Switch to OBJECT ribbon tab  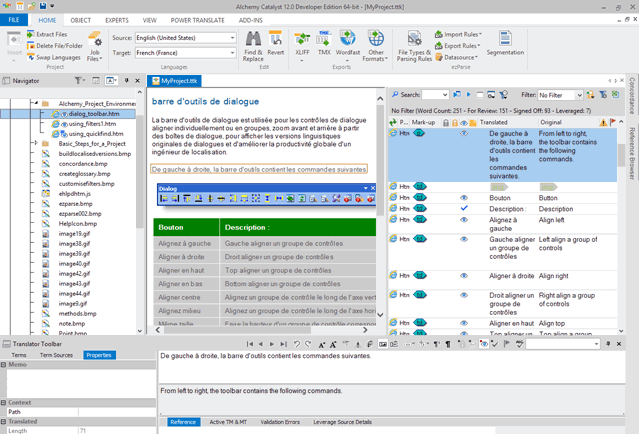pyautogui.click(x=81, y=20)
